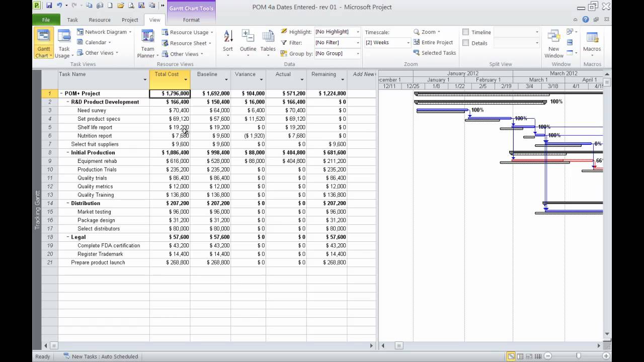Click New Tasks: Auto Scheduled status item
The width and height of the screenshot is (644, 362).
point(101,356)
